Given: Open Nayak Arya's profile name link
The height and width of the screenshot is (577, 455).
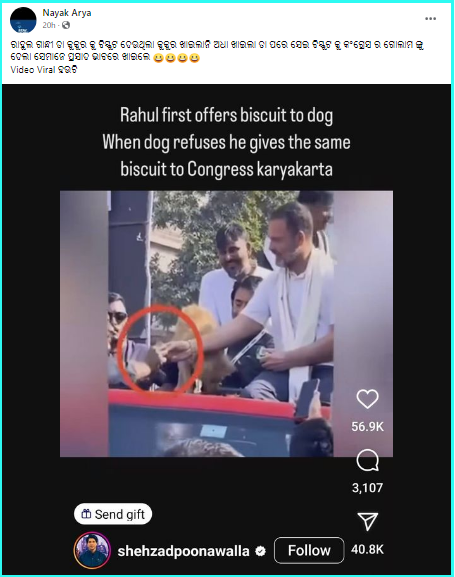Looking at the screenshot, I should coord(67,13).
